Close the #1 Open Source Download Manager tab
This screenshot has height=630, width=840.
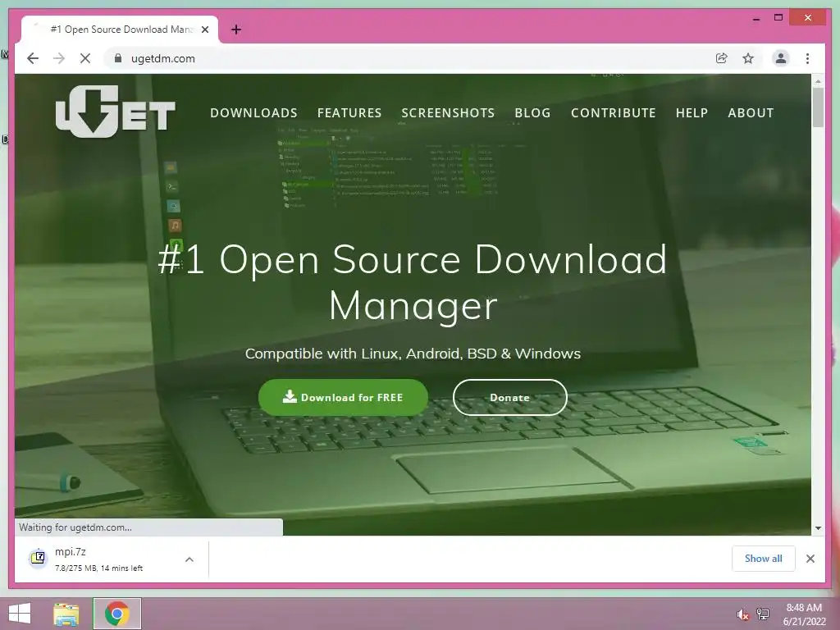coord(205,30)
